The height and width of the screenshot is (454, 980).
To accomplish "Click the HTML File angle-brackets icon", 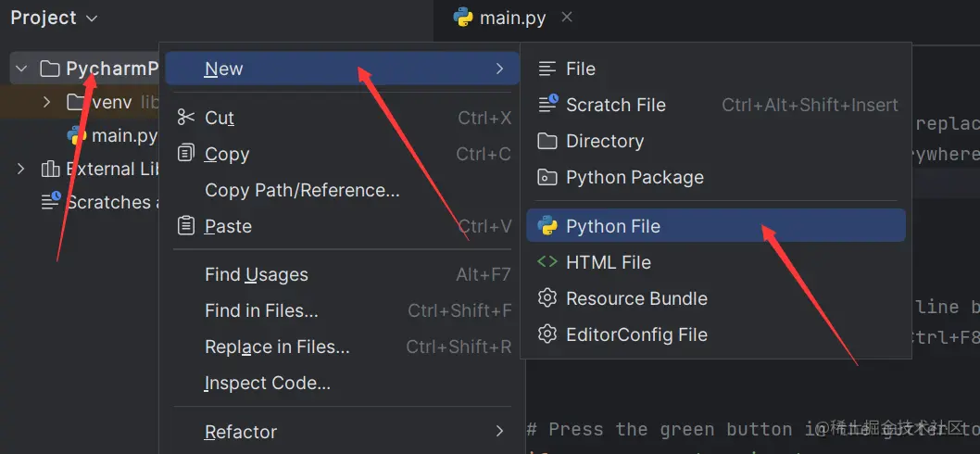I will tap(547, 262).
